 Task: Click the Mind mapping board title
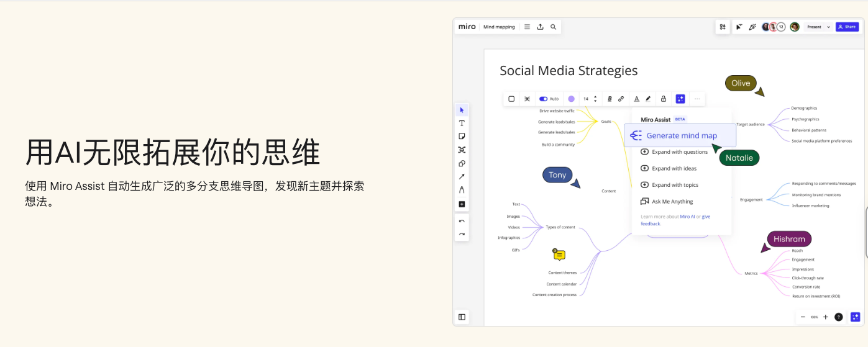pos(499,27)
